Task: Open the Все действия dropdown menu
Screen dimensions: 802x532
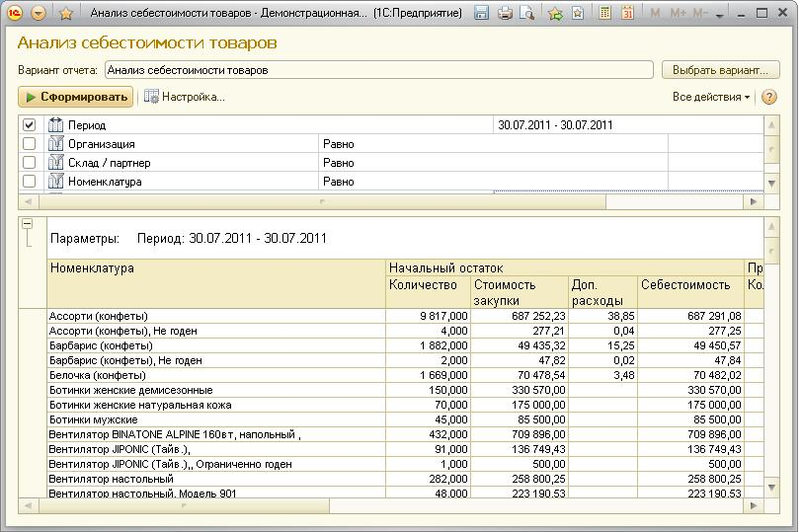Action: tap(710, 97)
